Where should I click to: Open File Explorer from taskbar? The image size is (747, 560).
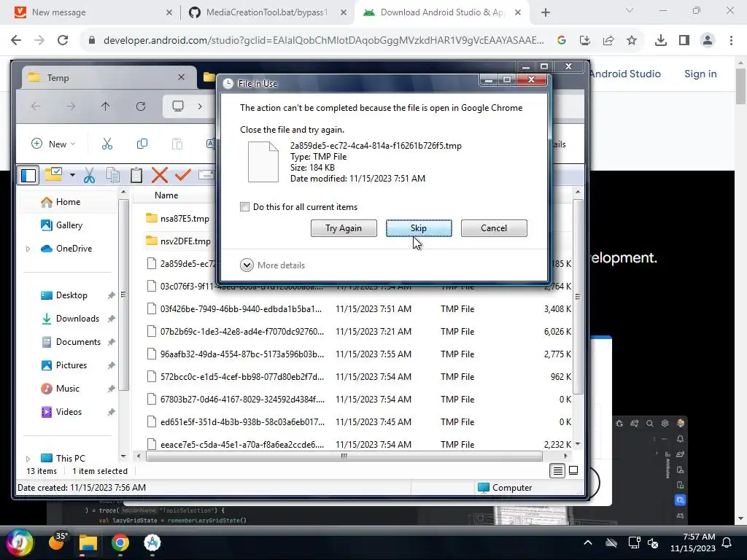pyautogui.click(x=88, y=542)
